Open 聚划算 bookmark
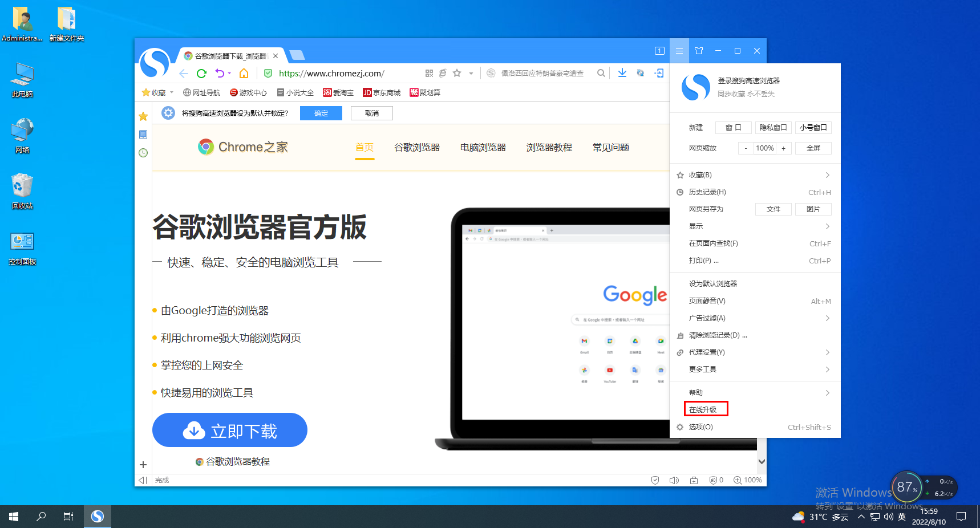 (425, 92)
